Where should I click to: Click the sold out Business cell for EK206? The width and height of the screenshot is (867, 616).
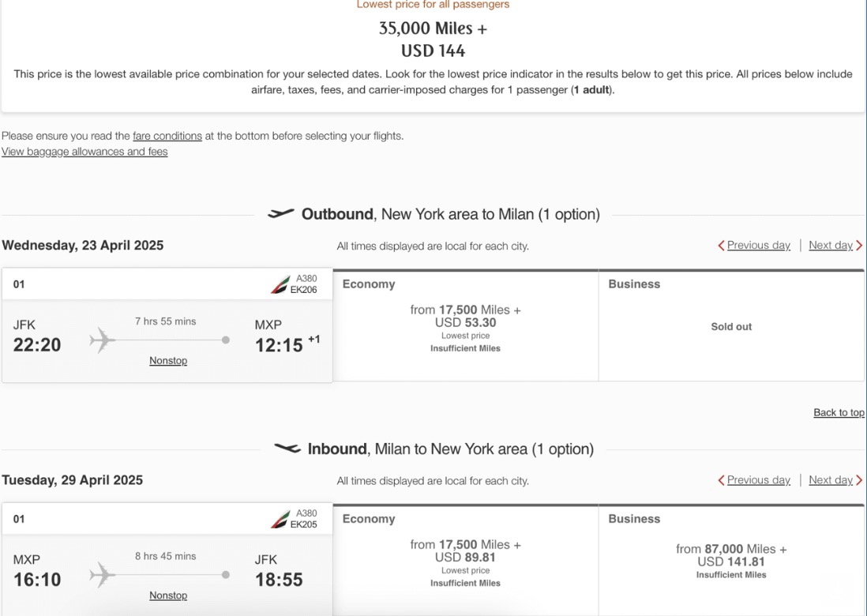731,326
